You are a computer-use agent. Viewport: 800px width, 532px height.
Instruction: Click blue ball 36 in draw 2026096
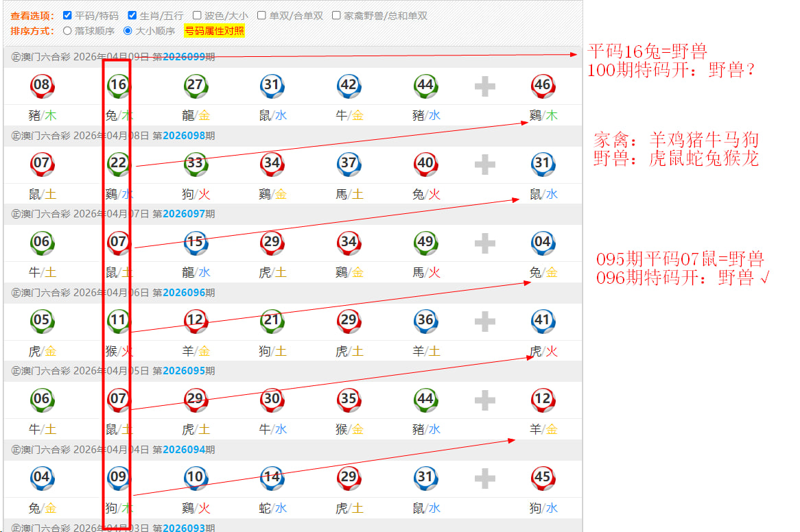(425, 320)
